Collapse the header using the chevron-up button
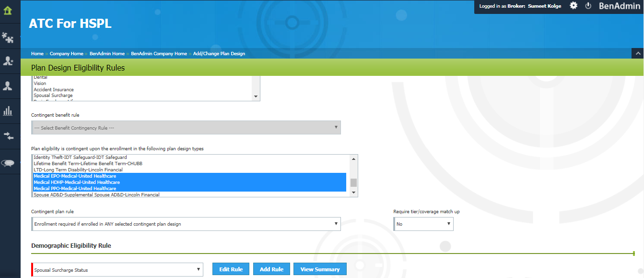This screenshot has width=644, height=278. [638, 53]
